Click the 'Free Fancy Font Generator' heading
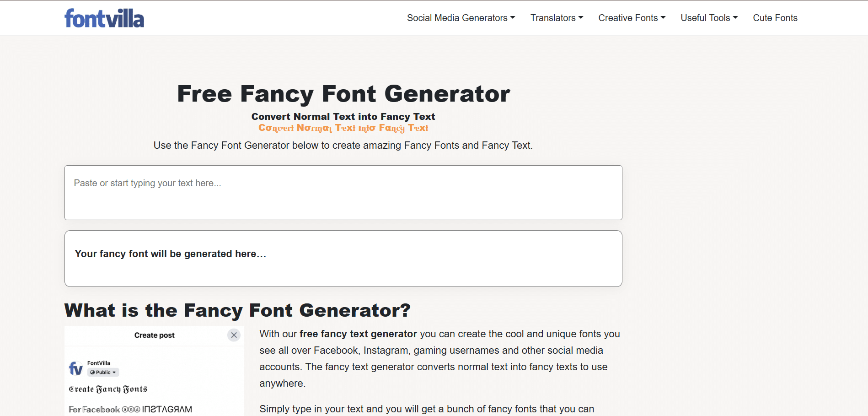Viewport: 868px width, 416px height. point(343,94)
